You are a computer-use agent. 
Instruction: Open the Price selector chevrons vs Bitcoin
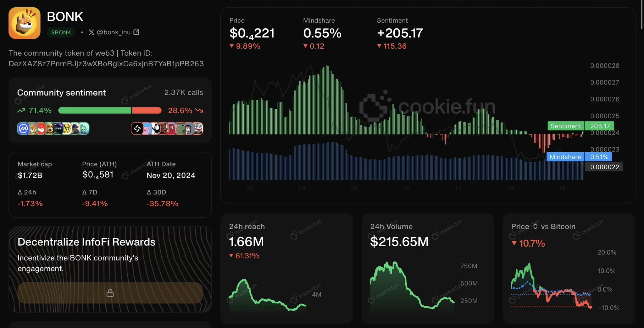pyautogui.click(x=535, y=226)
